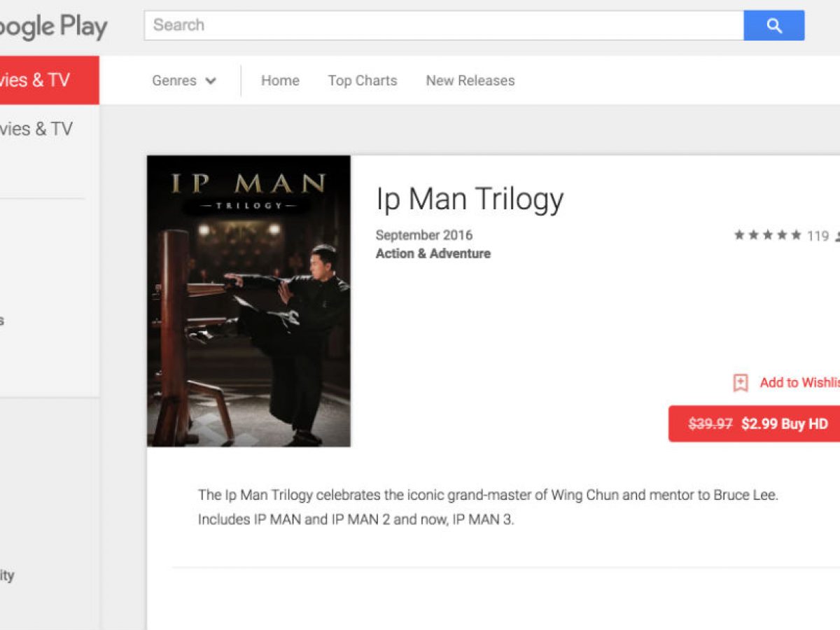
Task: Select the red Movies & TV sidebar tab
Action: click(49, 80)
